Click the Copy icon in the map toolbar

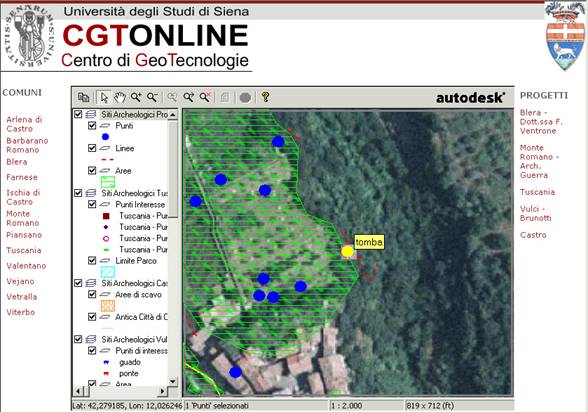click(83, 97)
